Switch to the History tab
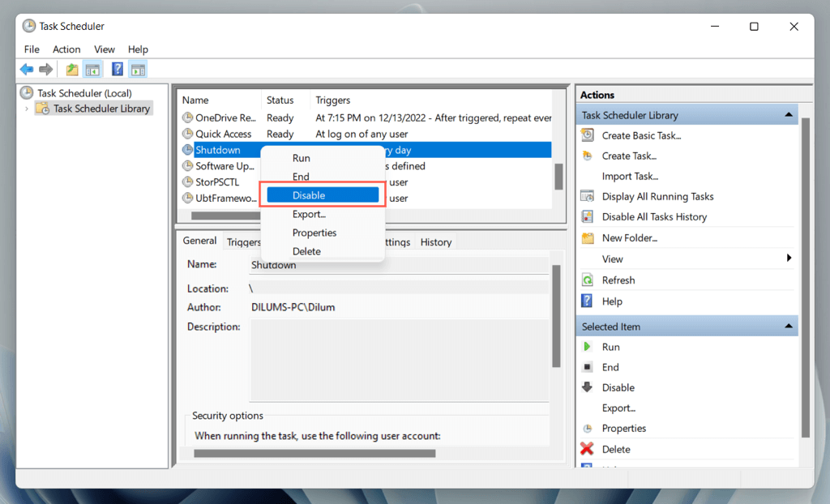This screenshot has width=830, height=504. [x=436, y=241]
